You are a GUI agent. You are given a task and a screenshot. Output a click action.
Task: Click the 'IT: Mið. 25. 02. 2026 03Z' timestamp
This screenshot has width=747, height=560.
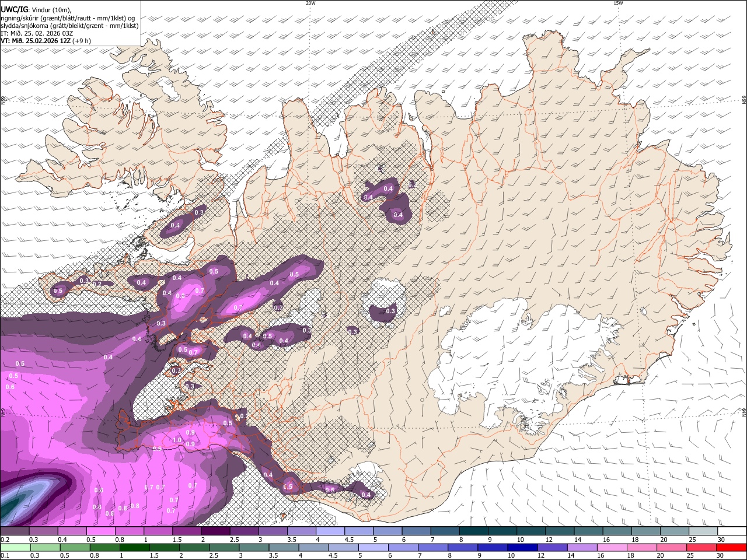[x=37, y=33]
